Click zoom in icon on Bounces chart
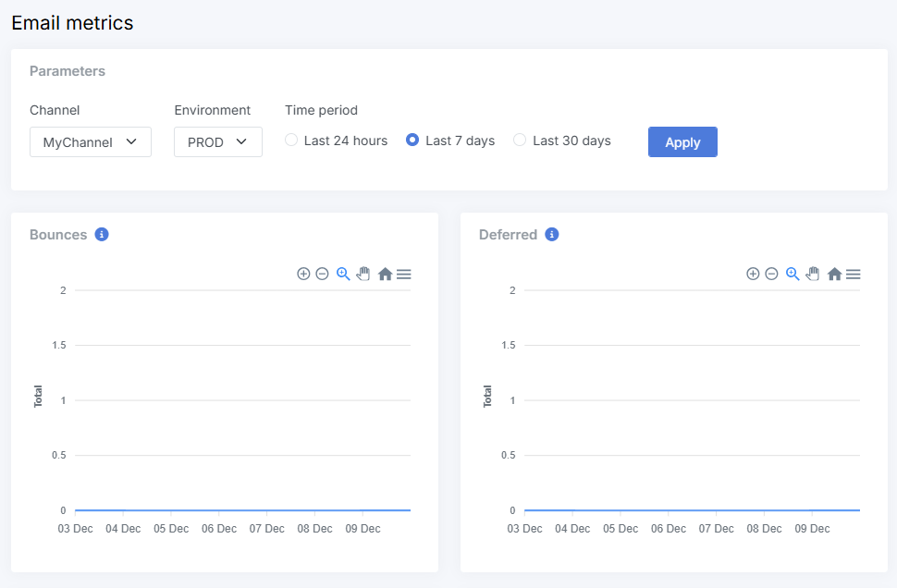The width and height of the screenshot is (897, 588). click(x=303, y=274)
